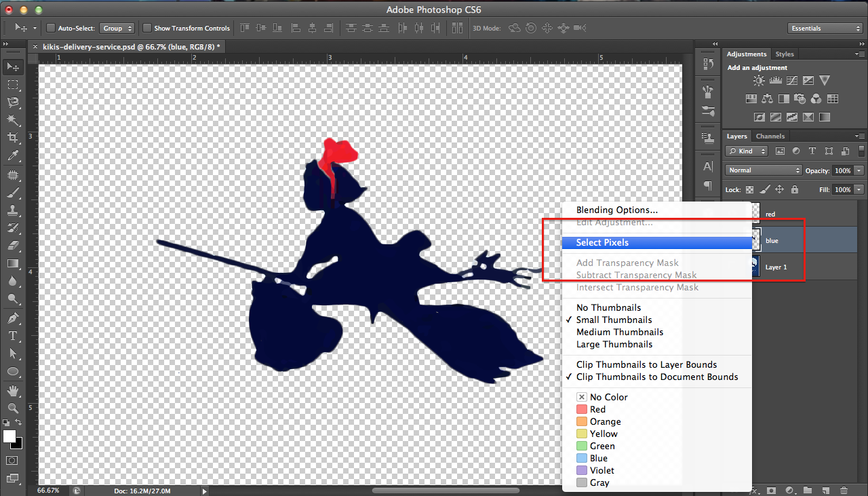Toggle lock position in Layers panel
Screen dimensions: 868x496
780,190
